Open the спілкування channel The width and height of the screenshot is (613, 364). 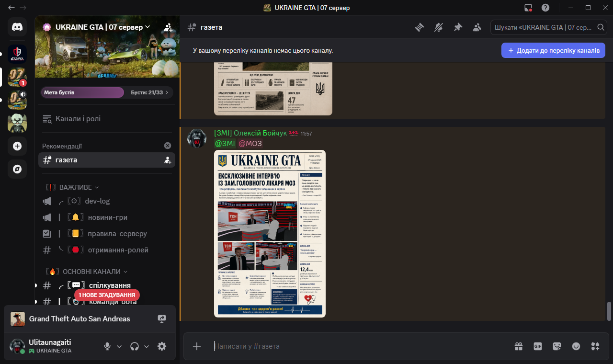[107, 285]
